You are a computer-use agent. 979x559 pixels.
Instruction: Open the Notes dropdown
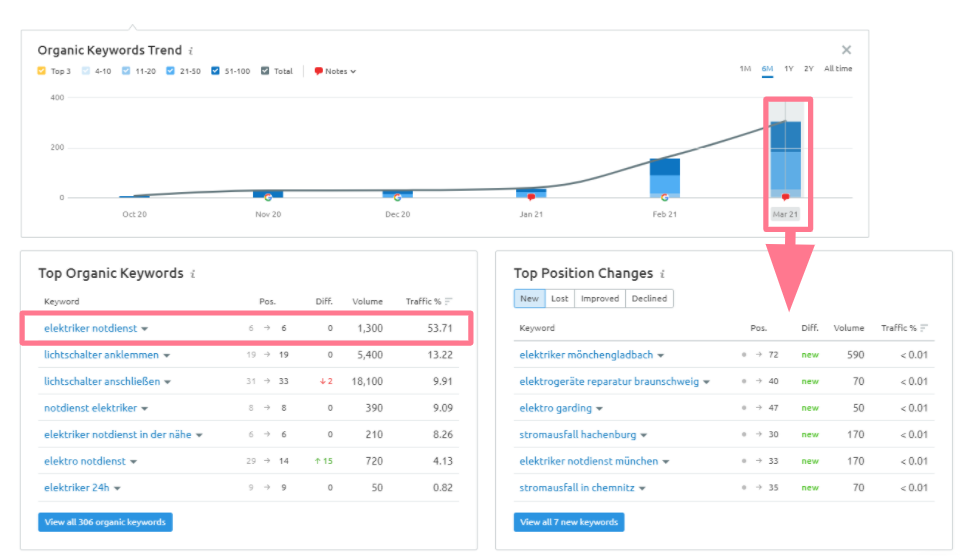(335, 71)
